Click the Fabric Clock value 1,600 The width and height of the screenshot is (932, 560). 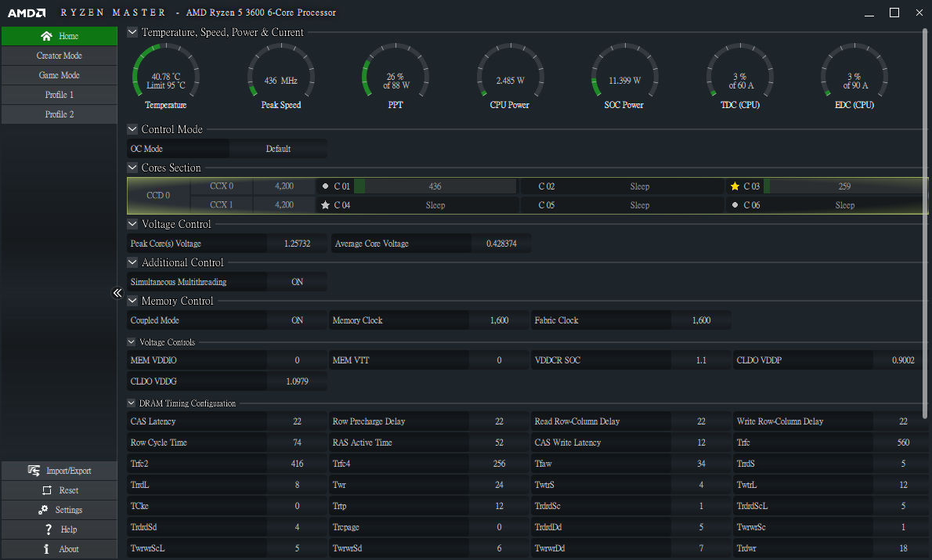702,320
